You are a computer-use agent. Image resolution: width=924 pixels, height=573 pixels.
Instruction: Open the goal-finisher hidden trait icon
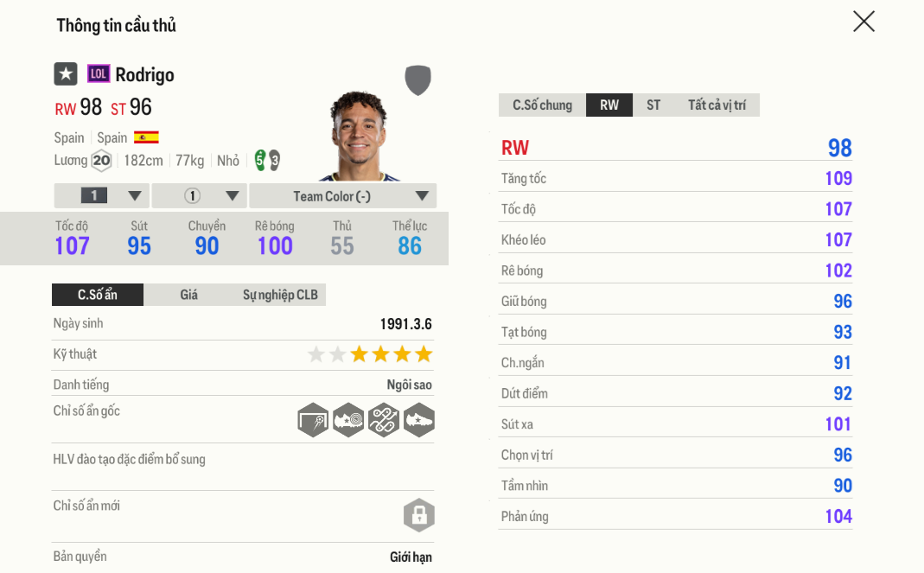click(x=313, y=421)
